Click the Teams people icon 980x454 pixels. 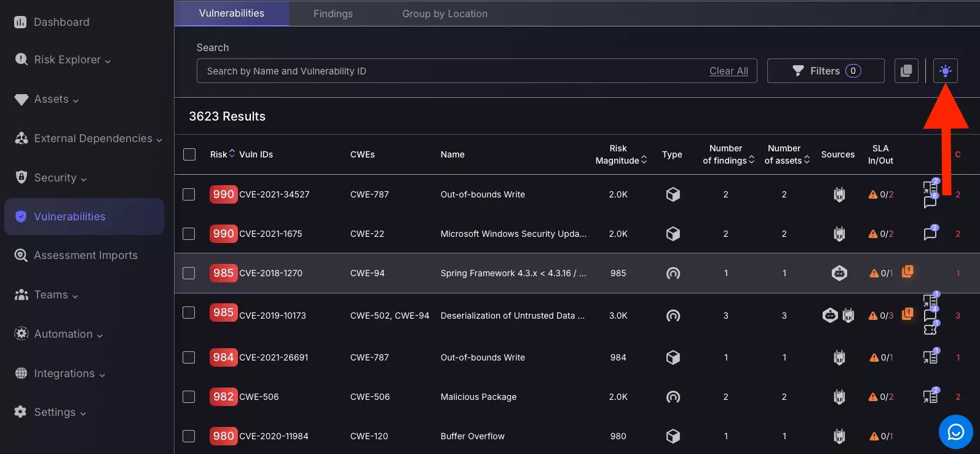point(21,295)
